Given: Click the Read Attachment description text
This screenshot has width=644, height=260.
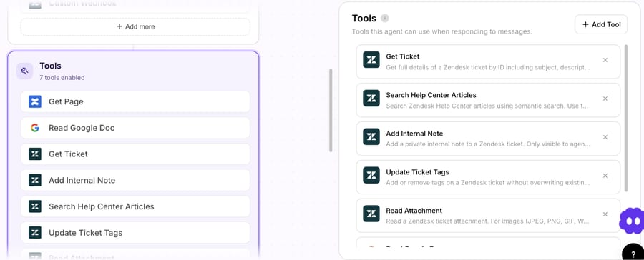Looking at the screenshot, I should (488, 221).
